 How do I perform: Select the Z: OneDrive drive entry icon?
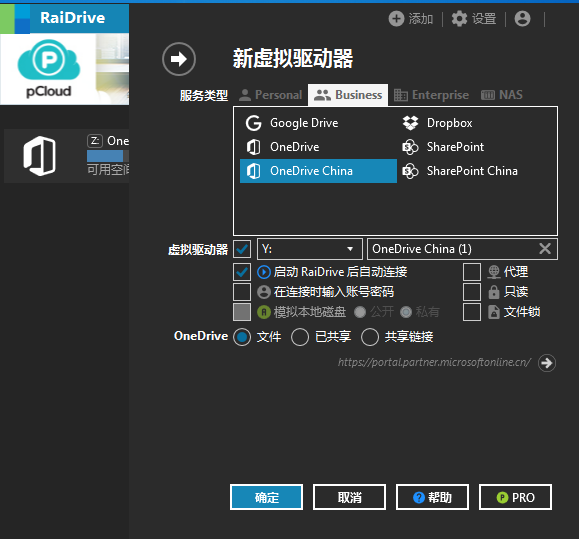[x=40, y=156]
